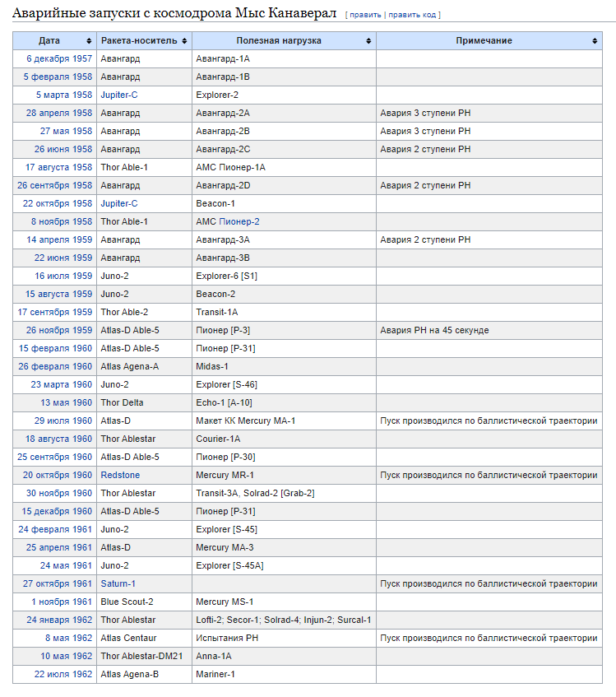Open date link 20 октября 1960
This screenshot has width=616, height=697.
point(58,475)
